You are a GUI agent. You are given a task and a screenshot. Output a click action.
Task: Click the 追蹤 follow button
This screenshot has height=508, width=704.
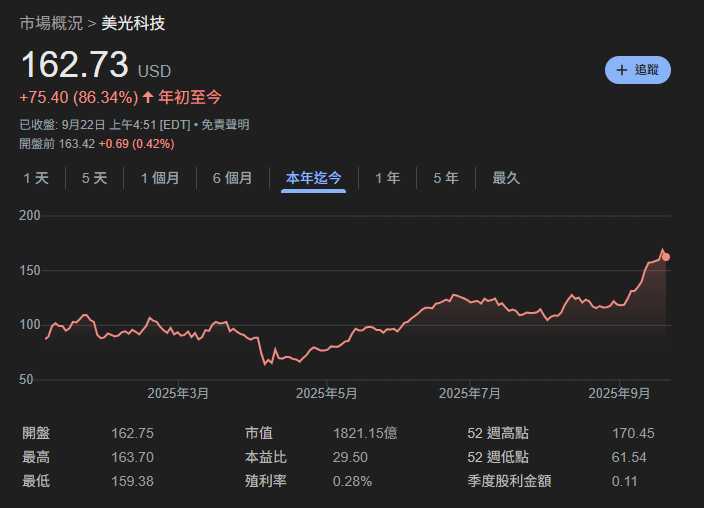pyautogui.click(x=638, y=70)
